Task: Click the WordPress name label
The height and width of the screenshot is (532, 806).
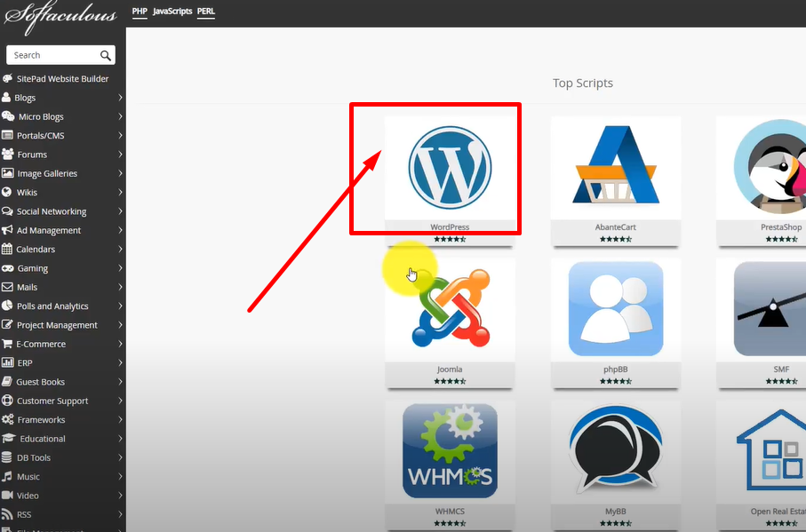Action: (x=450, y=227)
